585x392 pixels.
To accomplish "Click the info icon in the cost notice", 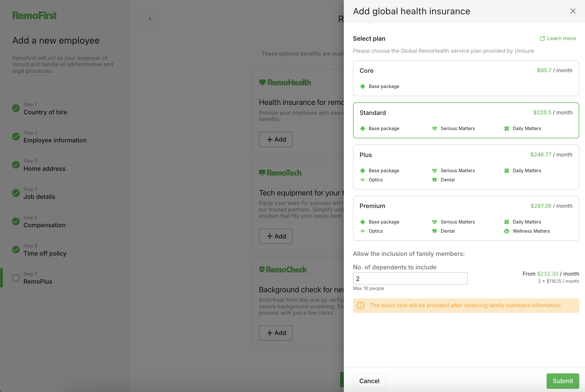I will (x=360, y=305).
